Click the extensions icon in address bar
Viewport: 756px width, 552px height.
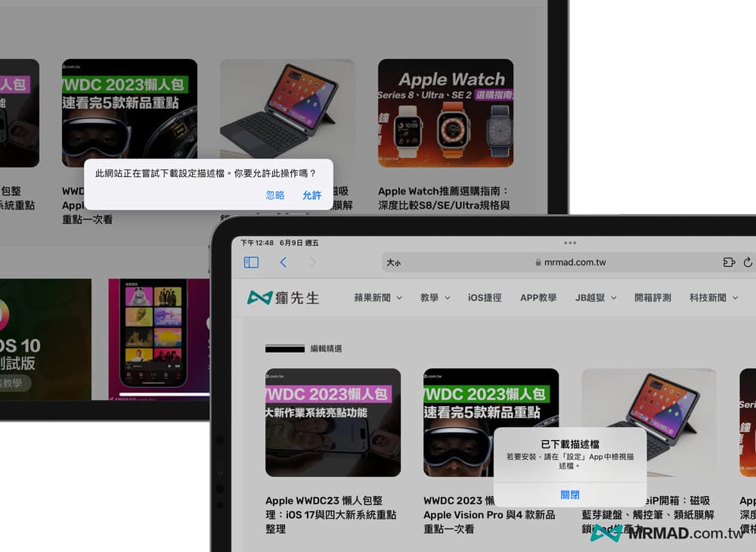click(x=729, y=262)
